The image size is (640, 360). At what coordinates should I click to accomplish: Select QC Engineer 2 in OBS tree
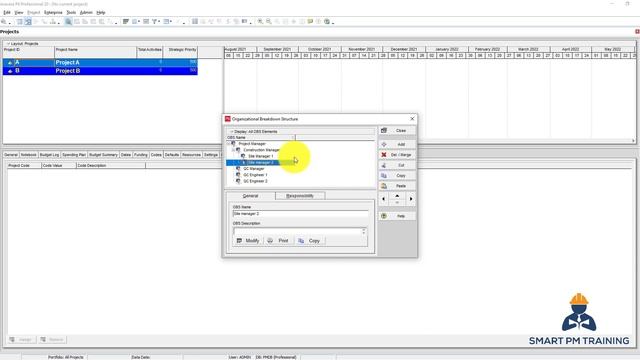tap(255, 181)
